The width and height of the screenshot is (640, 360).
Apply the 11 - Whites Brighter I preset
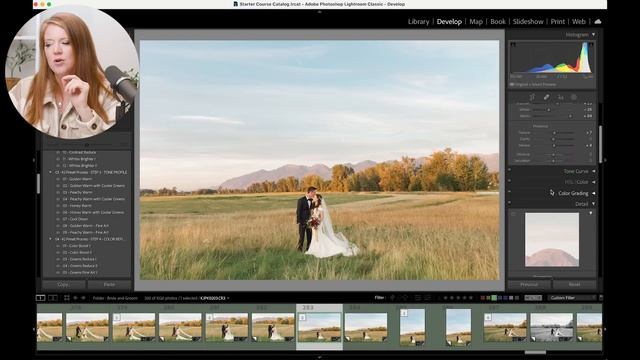coord(79,159)
